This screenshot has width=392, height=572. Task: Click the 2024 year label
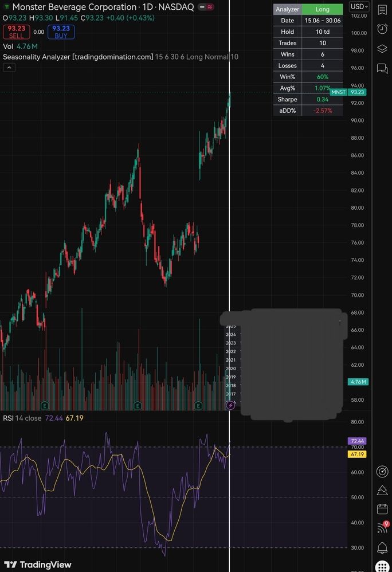click(231, 335)
